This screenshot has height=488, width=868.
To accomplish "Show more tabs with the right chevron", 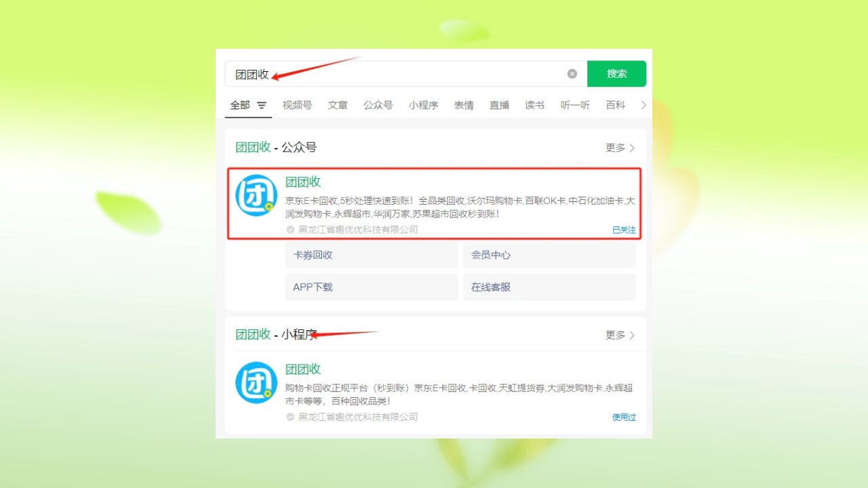I will coord(644,105).
